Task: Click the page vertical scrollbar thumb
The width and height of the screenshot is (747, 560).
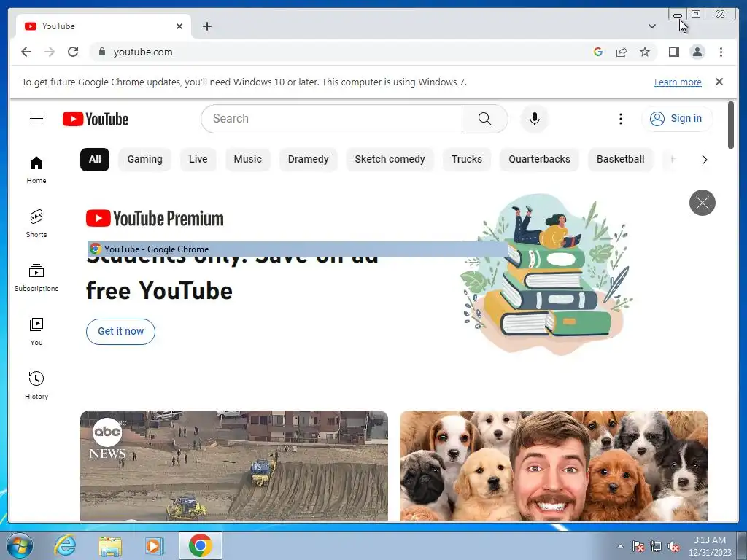Action: click(x=731, y=125)
